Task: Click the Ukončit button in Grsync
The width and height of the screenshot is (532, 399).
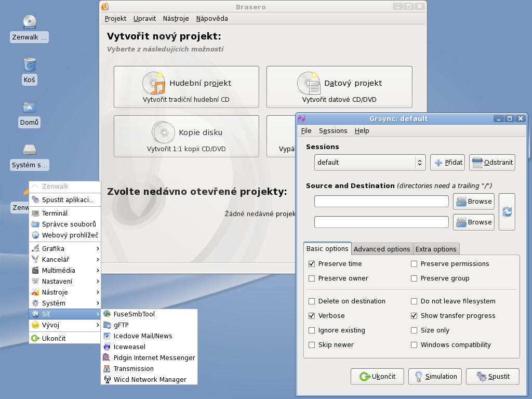Action: pyautogui.click(x=377, y=377)
